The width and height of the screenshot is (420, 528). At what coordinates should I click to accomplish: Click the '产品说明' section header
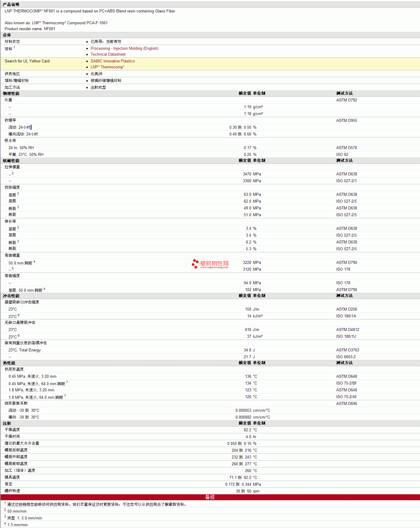[11, 5]
